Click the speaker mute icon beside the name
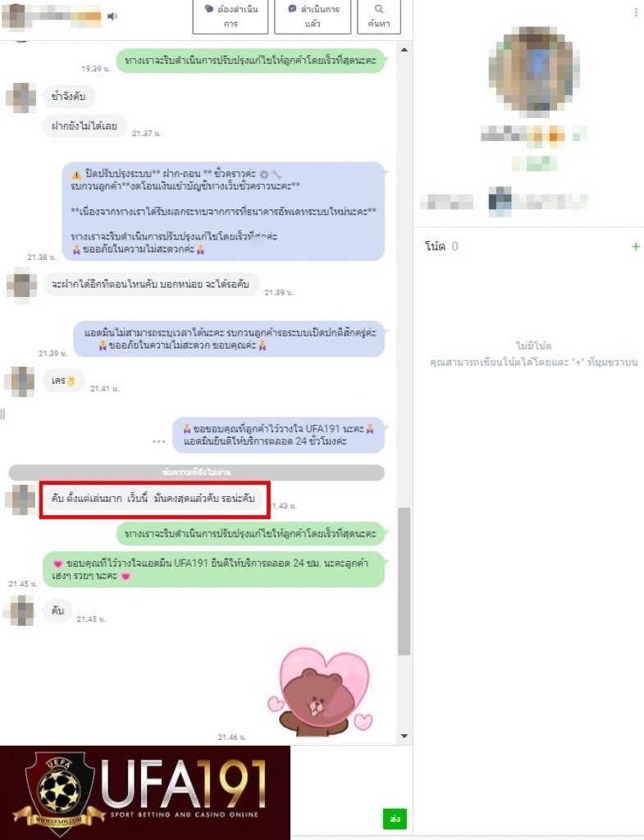This screenshot has height=840, width=644. (112, 16)
